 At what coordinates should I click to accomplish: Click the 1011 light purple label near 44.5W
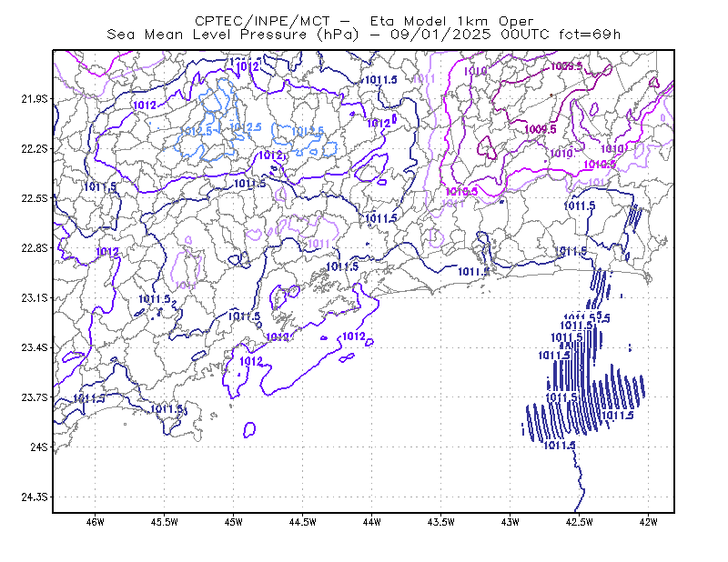[x=318, y=244]
